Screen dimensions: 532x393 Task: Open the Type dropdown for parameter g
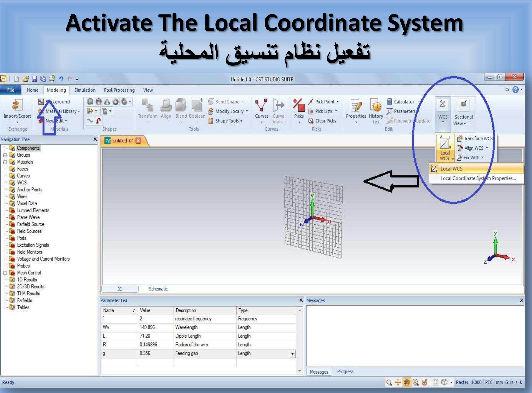click(292, 354)
